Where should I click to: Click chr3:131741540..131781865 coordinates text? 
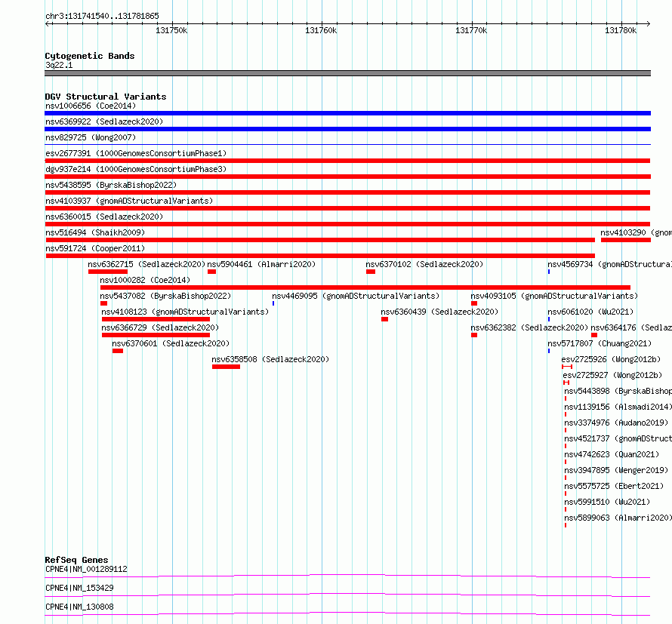pyautogui.click(x=102, y=17)
